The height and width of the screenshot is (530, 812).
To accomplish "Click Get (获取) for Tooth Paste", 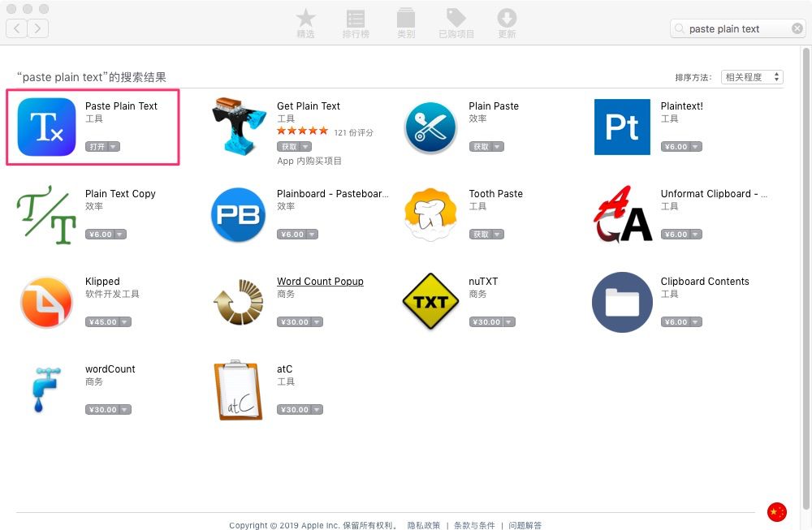I will coord(481,235).
